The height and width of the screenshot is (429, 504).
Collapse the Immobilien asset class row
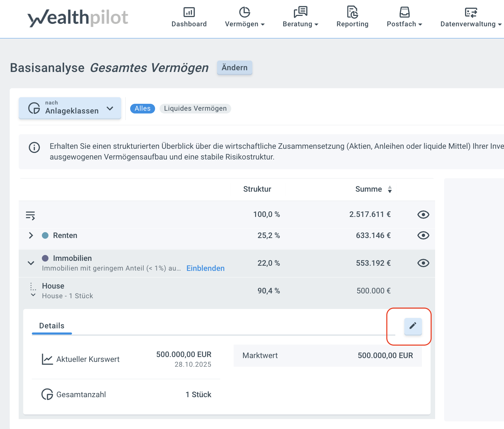[31, 263]
